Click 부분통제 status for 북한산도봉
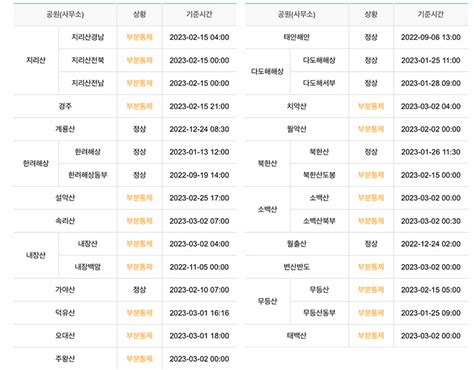 click(x=371, y=175)
